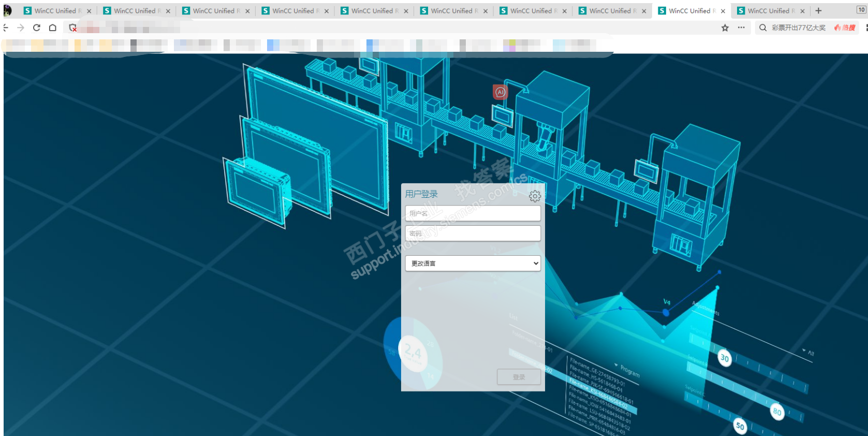
Task: Expand the 更改语言 language dropdown
Action: (473, 263)
